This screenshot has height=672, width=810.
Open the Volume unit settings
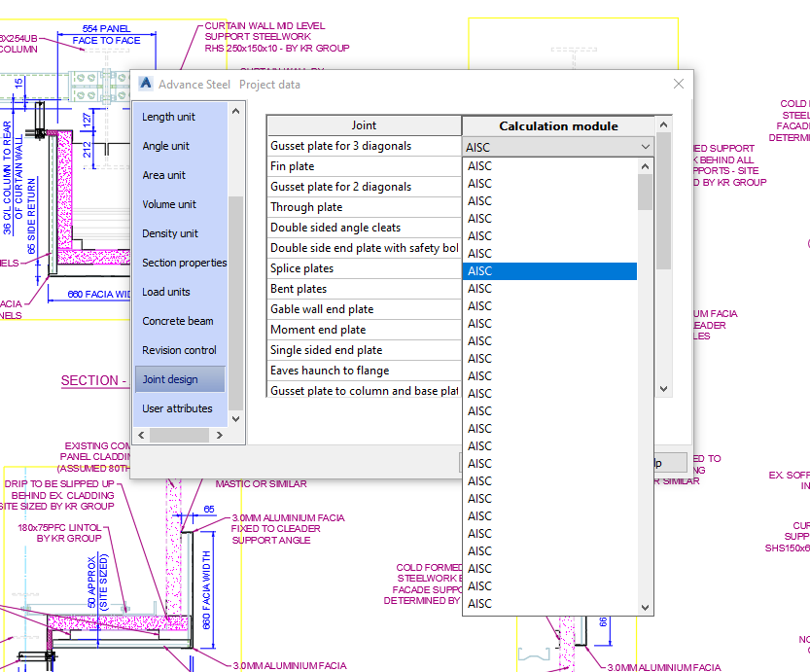176,204
